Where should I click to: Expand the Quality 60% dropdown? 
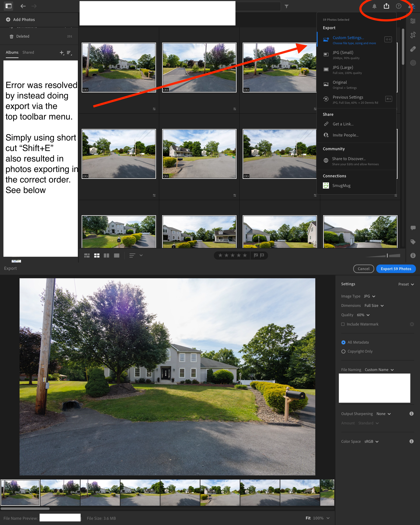point(363,315)
